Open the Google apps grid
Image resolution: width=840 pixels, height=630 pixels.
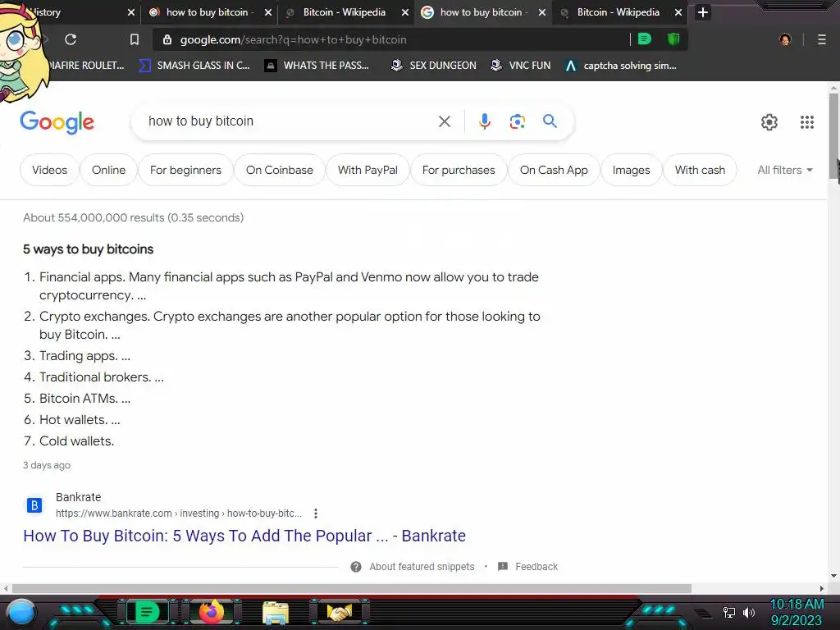[807, 122]
